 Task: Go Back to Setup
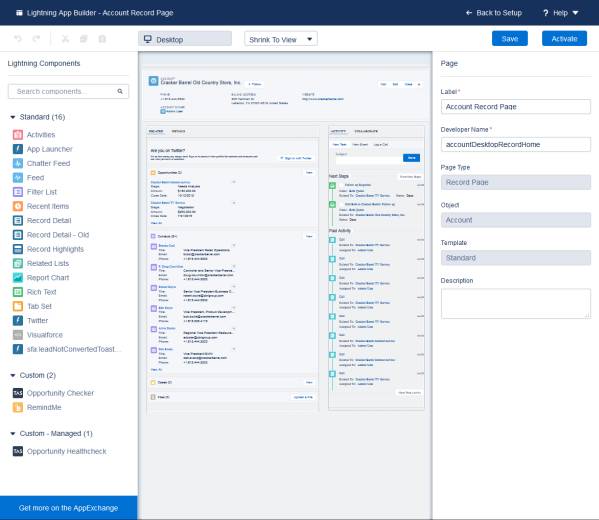(x=494, y=13)
